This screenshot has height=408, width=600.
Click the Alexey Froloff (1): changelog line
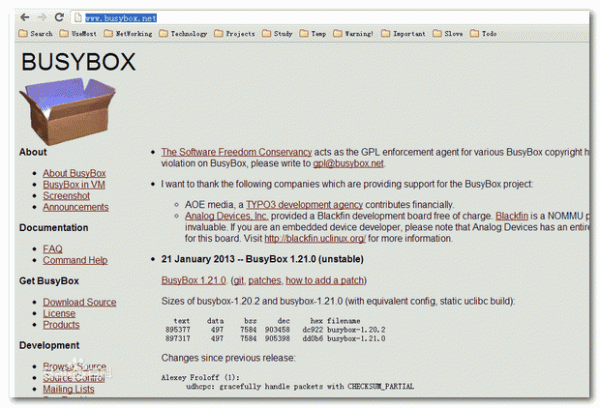click(200, 378)
